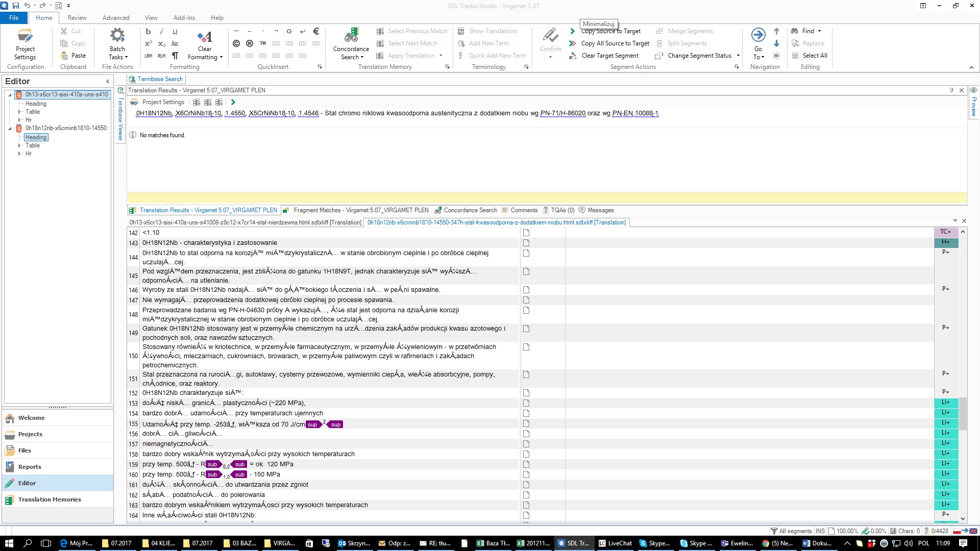This screenshot has height=551, width=980.
Task: Click the Go To navigation icon
Action: (758, 35)
